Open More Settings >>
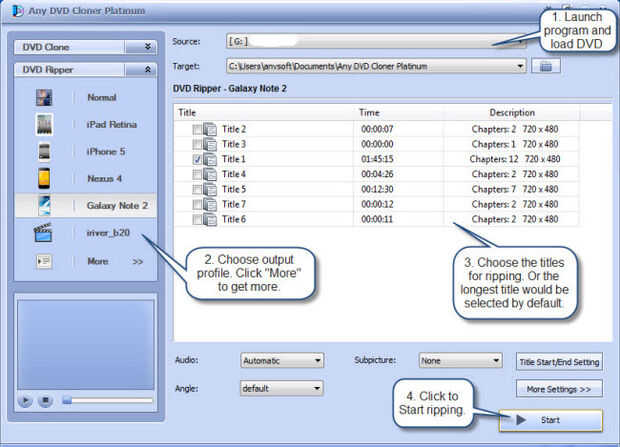The width and height of the screenshot is (620, 447). (x=559, y=389)
